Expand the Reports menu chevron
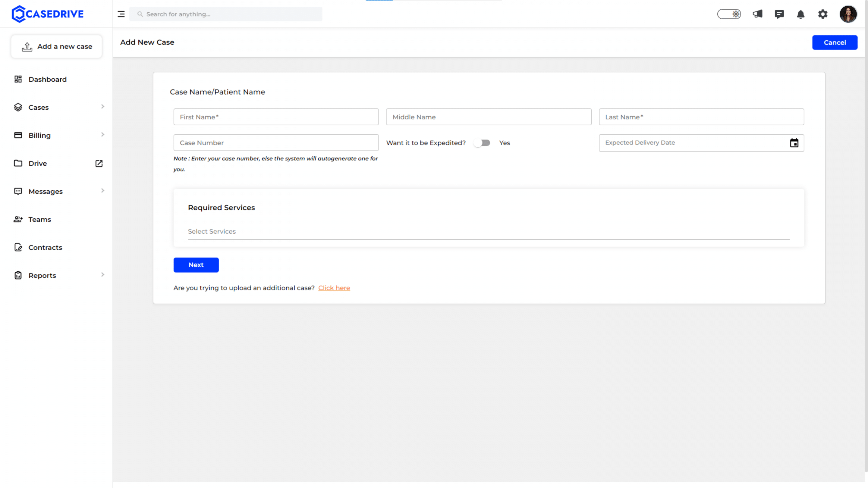The width and height of the screenshot is (868, 488). point(102,275)
